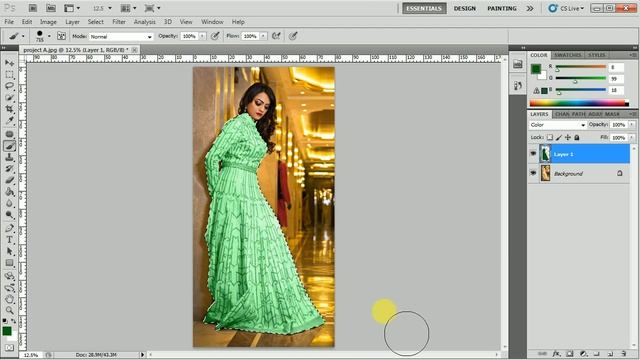Select the Eyedropper tool
640x360 pixels.
click(9, 120)
